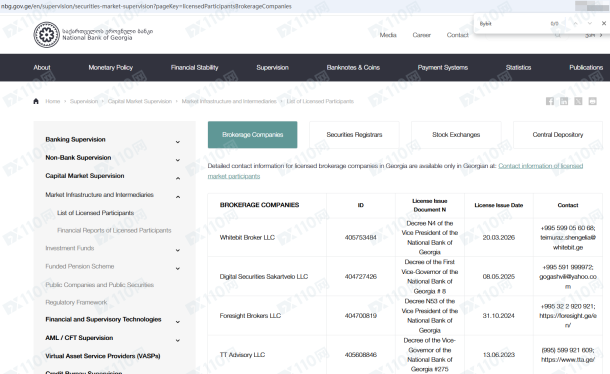The width and height of the screenshot is (610, 374).
Task: Switch to Securities Registrars tab
Action: [354, 135]
